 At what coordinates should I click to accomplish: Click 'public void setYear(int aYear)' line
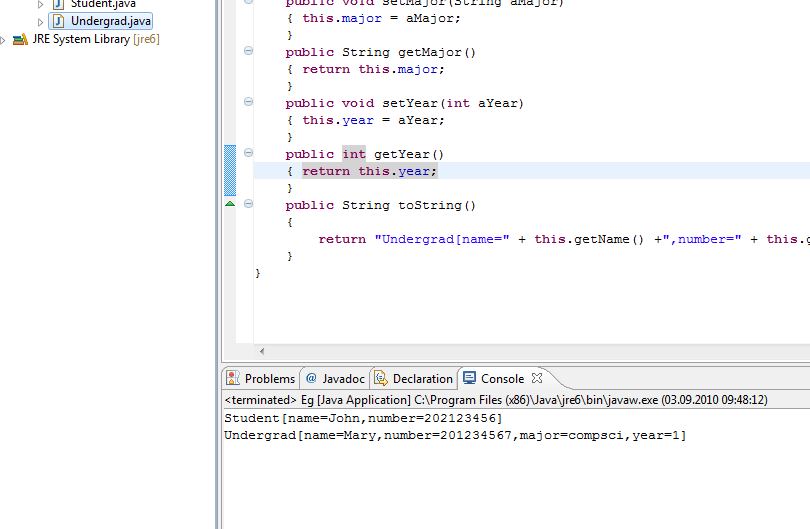(x=405, y=103)
